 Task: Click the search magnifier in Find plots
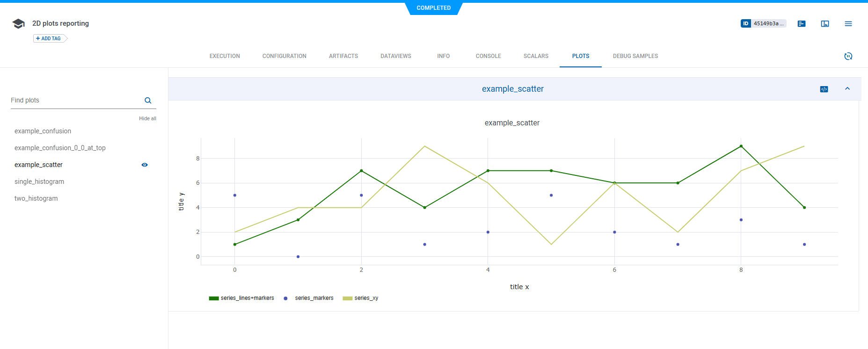pyautogui.click(x=148, y=101)
